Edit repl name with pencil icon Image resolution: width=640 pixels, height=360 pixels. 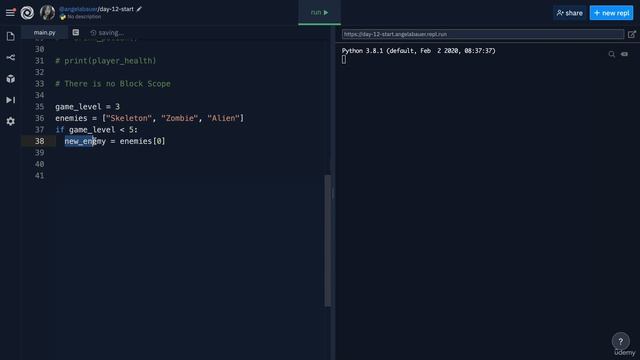(139, 9)
